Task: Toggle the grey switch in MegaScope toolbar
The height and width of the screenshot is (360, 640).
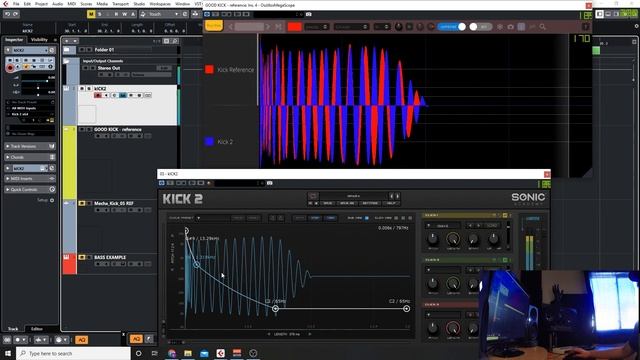Action: [x=480, y=27]
